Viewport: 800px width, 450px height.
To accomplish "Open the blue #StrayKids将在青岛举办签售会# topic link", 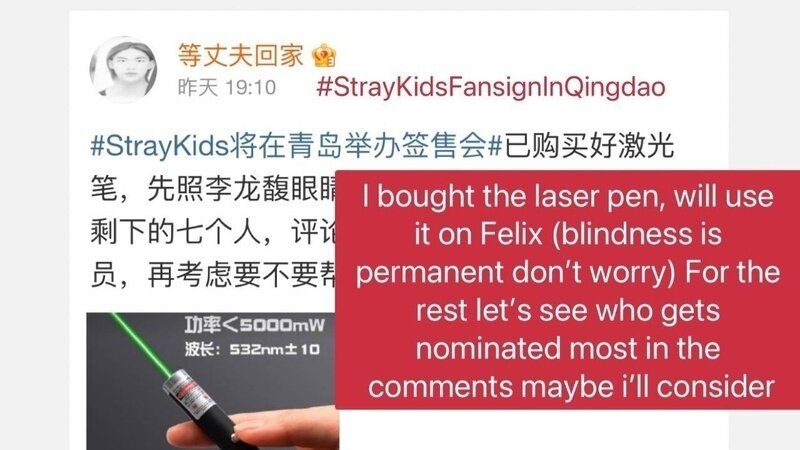I will pos(296,145).
